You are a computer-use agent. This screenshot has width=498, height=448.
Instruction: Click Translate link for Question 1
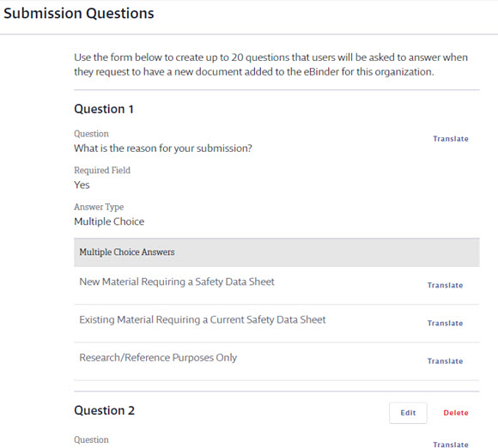point(451,139)
